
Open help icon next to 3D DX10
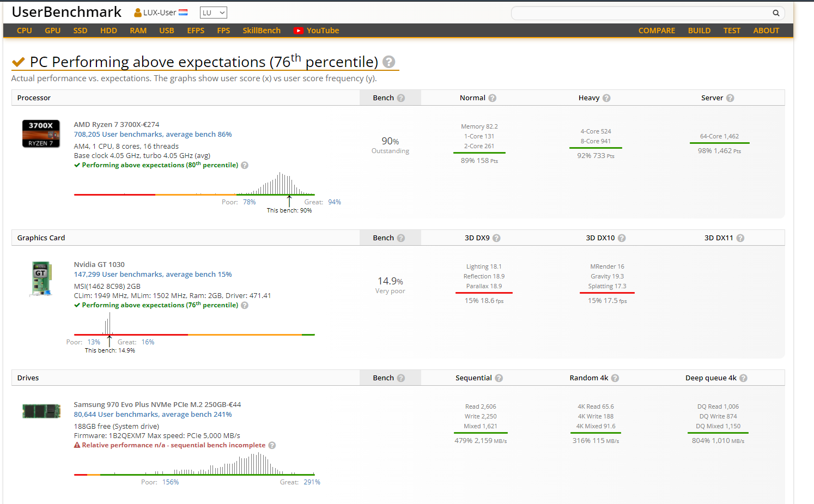[x=622, y=238]
